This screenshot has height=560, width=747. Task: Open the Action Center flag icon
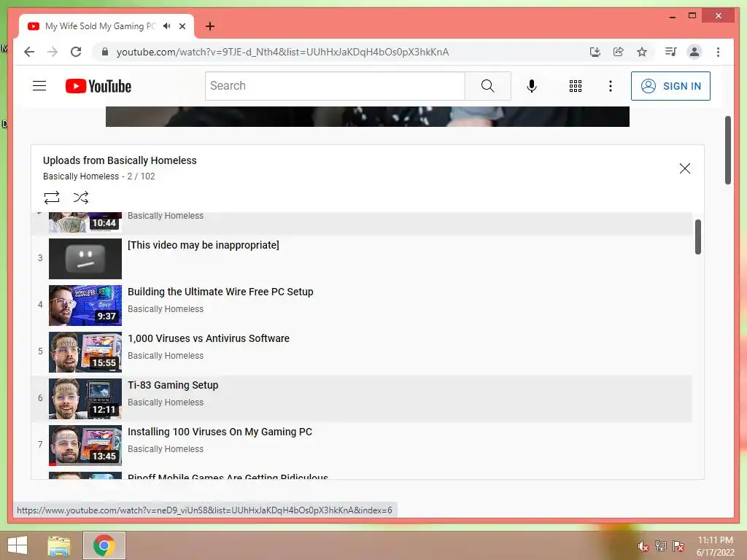coord(678,545)
